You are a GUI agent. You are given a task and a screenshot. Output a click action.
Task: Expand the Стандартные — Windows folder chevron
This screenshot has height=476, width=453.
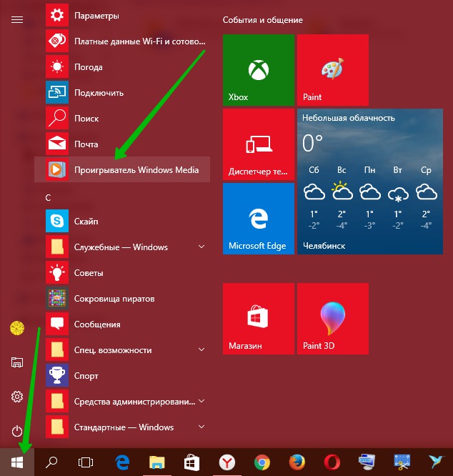[x=201, y=427]
